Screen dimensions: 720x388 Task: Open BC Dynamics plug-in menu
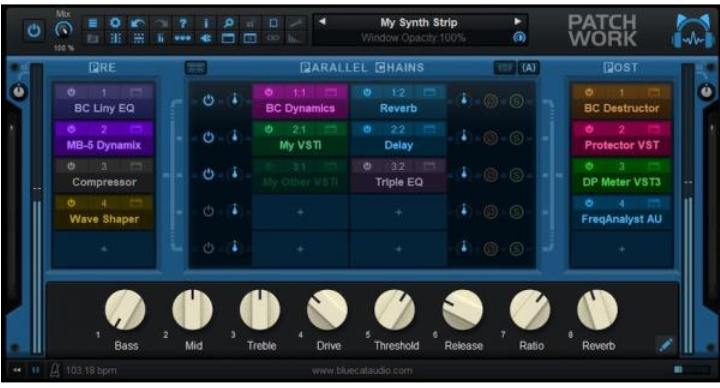(x=300, y=108)
